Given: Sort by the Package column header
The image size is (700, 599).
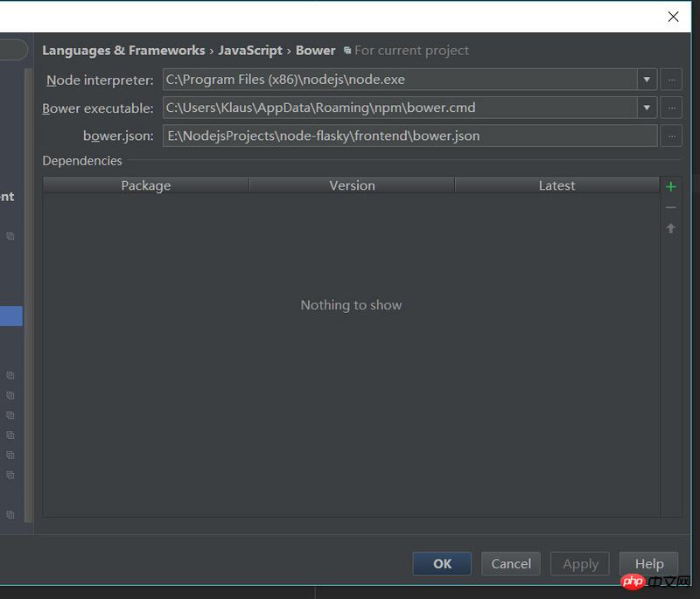Looking at the screenshot, I should (x=146, y=185).
